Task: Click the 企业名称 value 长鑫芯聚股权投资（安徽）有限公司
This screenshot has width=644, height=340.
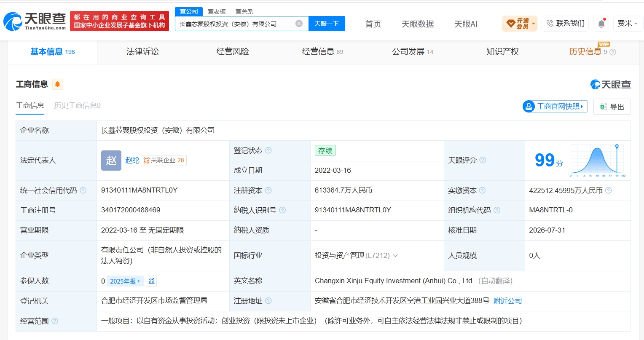Action: tap(158, 131)
